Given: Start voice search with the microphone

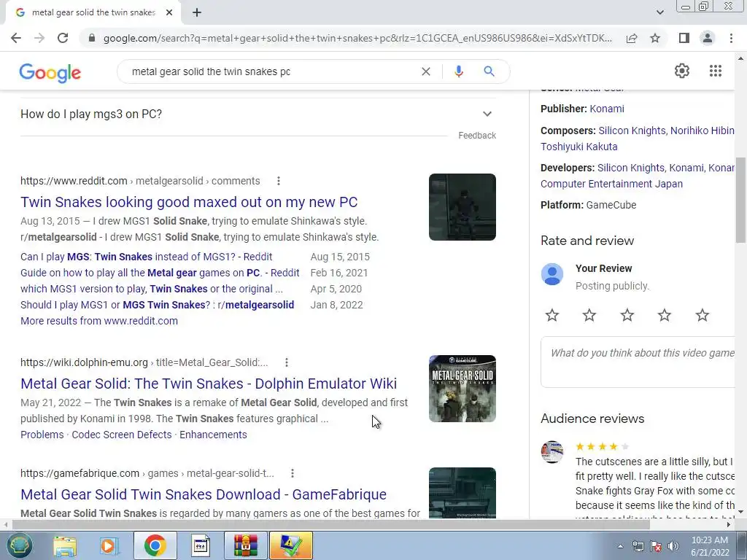Looking at the screenshot, I should point(458,71).
